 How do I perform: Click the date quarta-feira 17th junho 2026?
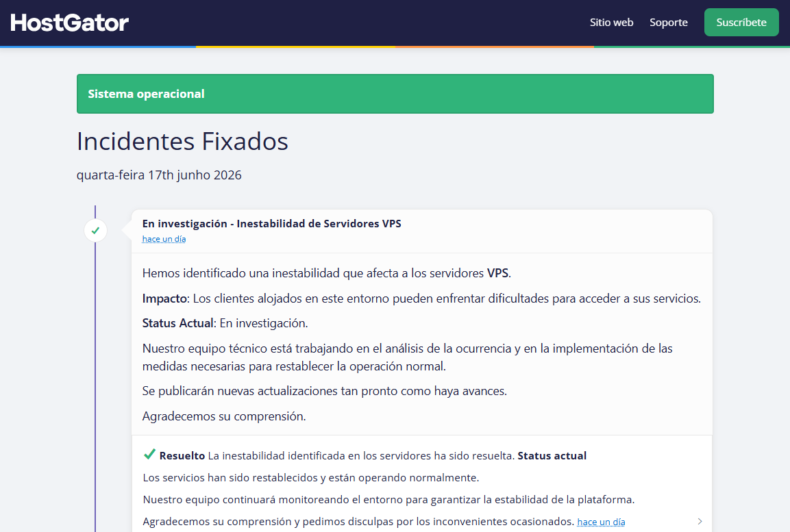coord(159,175)
